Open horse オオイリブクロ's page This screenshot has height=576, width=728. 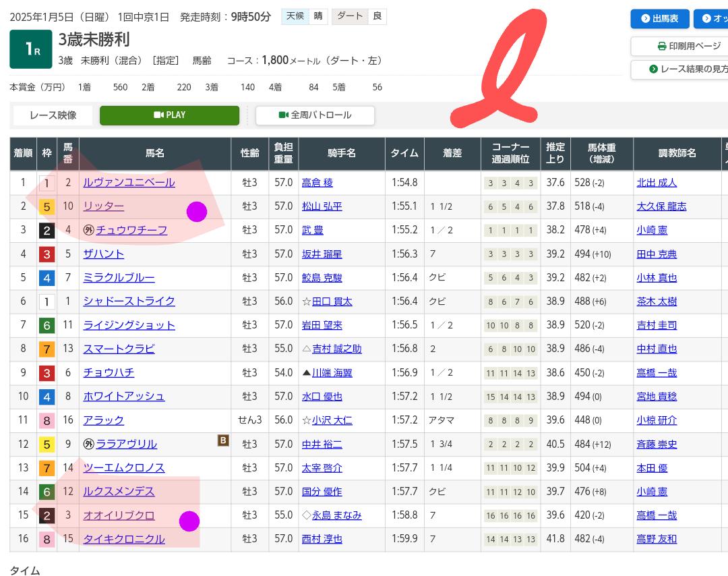tap(119, 515)
